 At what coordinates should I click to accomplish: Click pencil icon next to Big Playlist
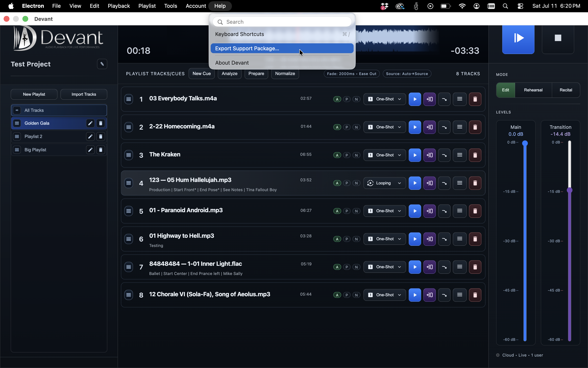[x=90, y=150]
